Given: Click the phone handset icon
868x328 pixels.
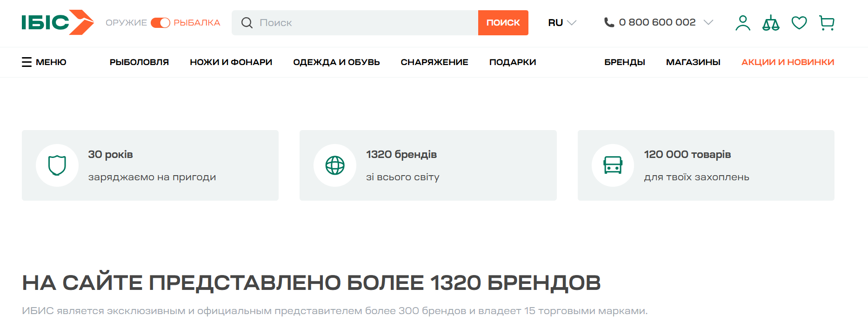Looking at the screenshot, I should [x=609, y=22].
